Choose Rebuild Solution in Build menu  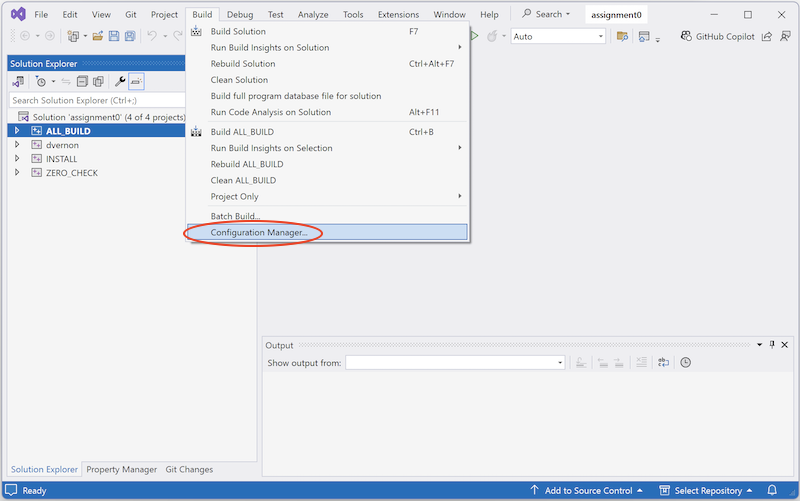[x=243, y=64]
